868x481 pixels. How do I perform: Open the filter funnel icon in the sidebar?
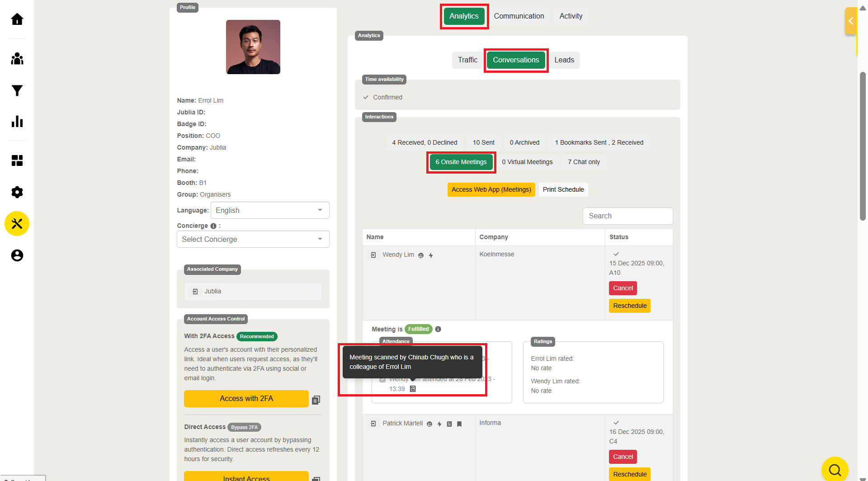pos(17,90)
